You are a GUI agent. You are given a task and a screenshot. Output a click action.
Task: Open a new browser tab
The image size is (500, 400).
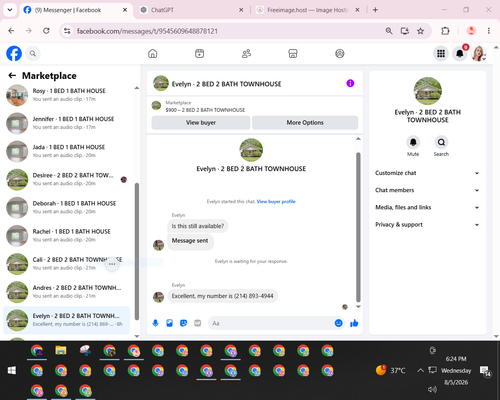(375, 10)
